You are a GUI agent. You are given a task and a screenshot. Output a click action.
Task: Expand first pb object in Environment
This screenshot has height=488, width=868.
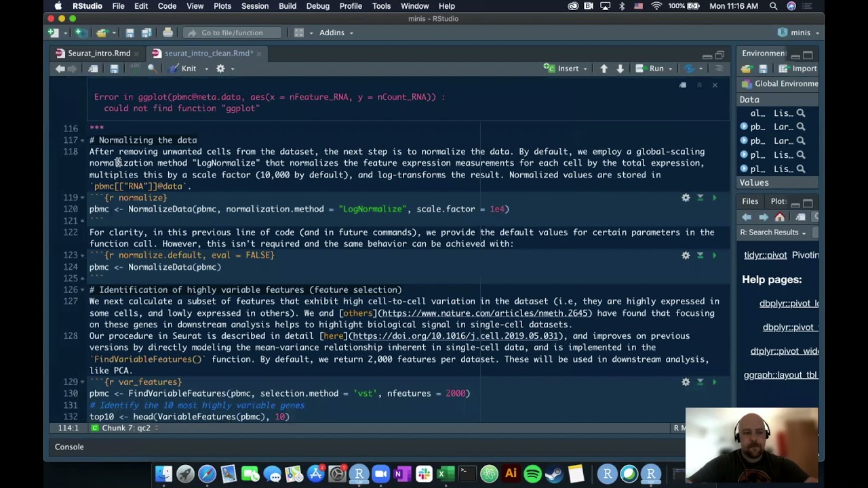(x=744, y=127)
